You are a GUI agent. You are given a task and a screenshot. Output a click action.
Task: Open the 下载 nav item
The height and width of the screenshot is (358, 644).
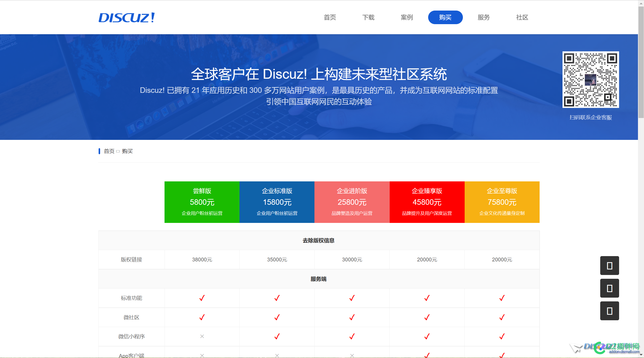click(x=368, y=17)
